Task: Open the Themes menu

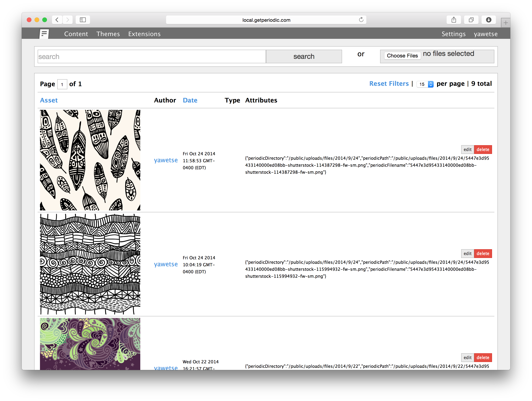Action: (x=108, y=34)
